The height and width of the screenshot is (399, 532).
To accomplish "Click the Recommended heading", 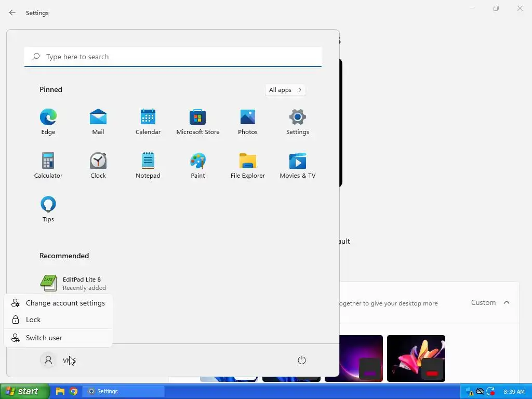I will (64, 256).
